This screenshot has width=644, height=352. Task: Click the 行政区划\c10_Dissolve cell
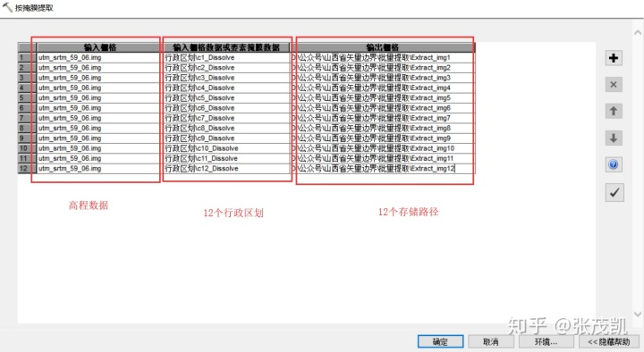226,148
